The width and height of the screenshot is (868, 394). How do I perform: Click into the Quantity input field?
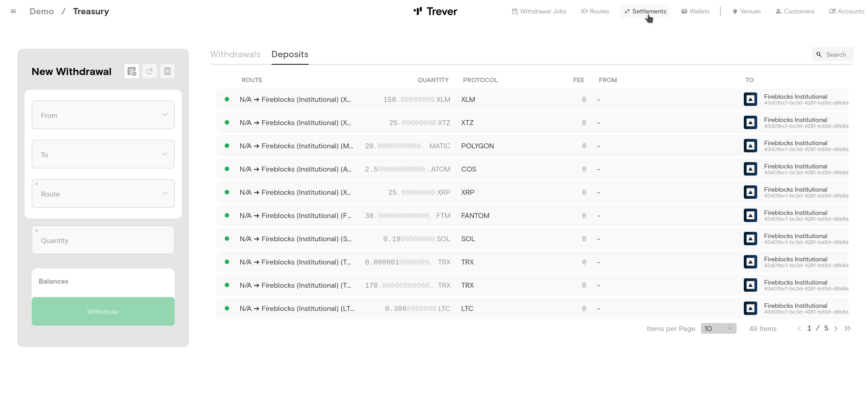(103, 240)
